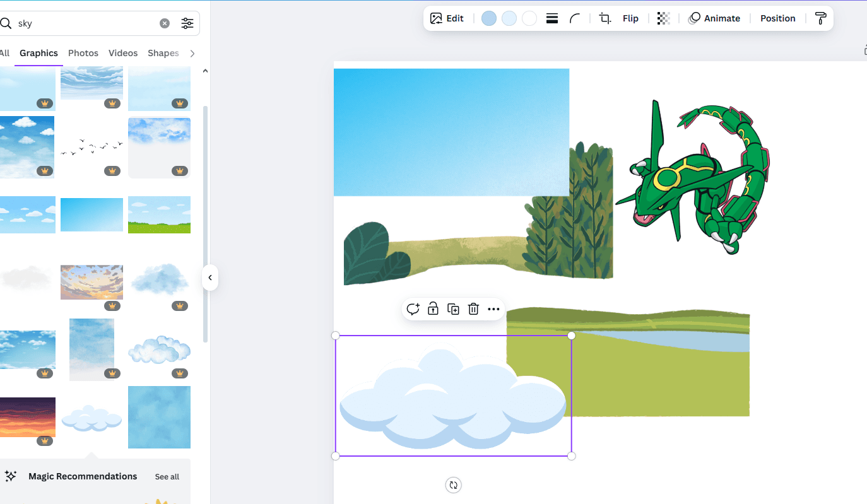867x504 pixels.
Task: Select the flying birds graphic thumbnail
Action: [x=91, y=147]
